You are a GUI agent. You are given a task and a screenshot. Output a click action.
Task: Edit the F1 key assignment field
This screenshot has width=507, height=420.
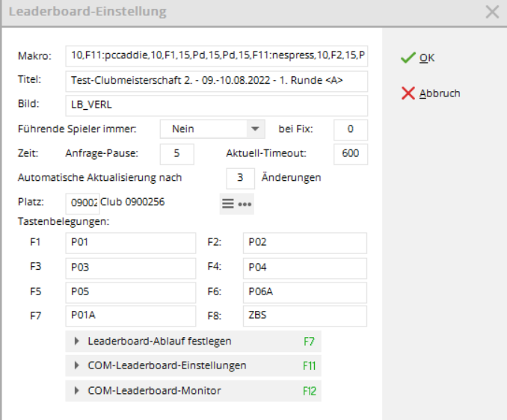pyautogui.click(x=130, y=243)
